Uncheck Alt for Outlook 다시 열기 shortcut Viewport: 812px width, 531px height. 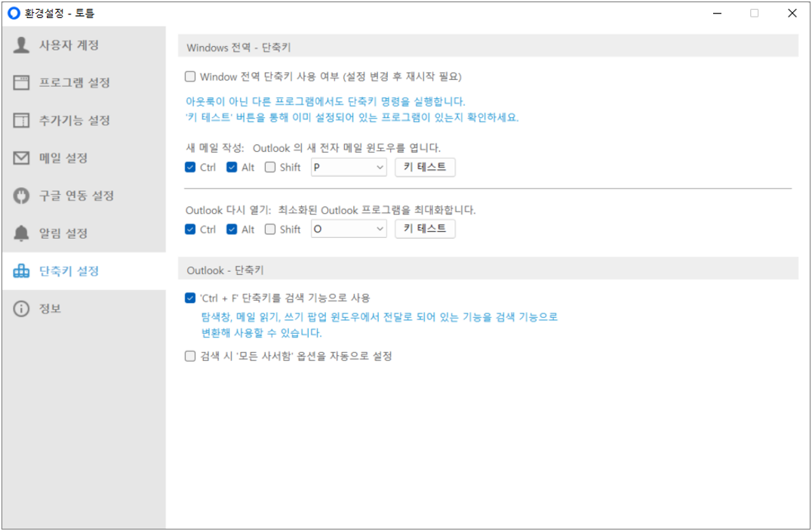pos(232,229)
